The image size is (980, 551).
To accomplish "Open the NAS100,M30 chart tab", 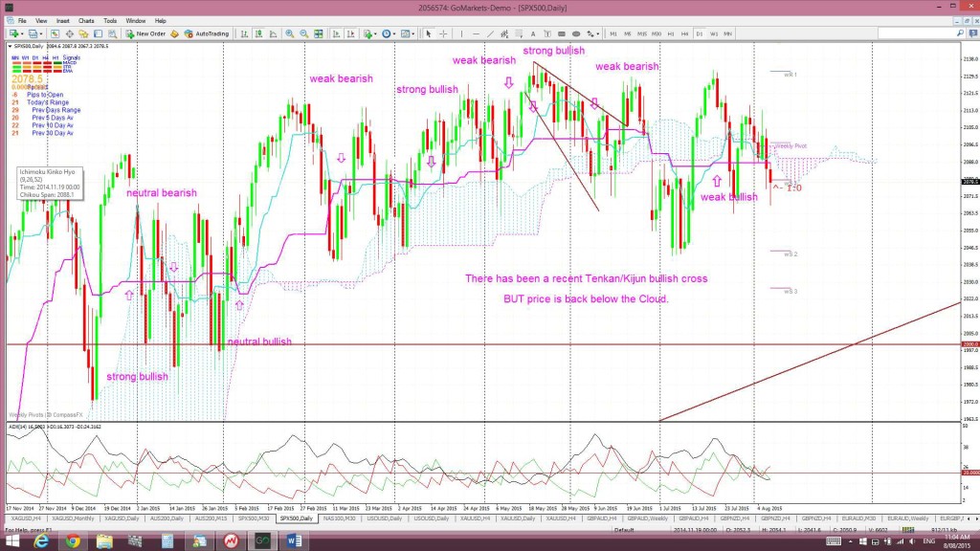I will pyautogui.click(x=340, y=518).
